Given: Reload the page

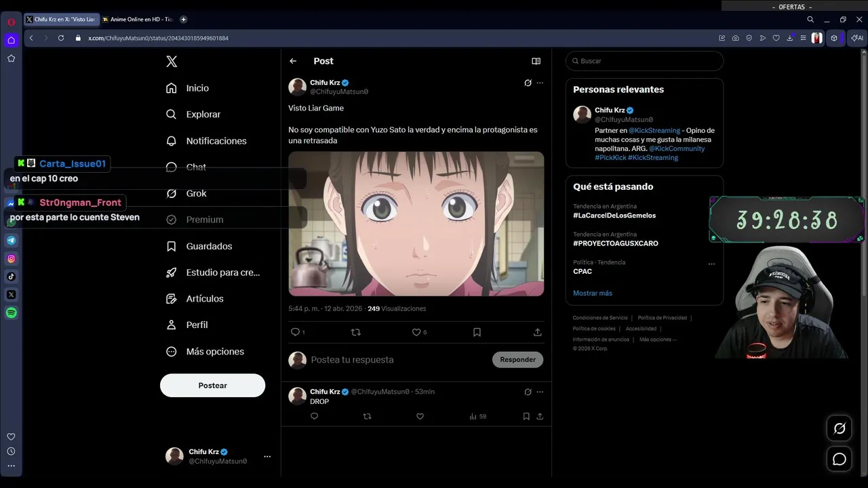Looking at the screenshot, I should pyautogui.click(x=61, y=38).
